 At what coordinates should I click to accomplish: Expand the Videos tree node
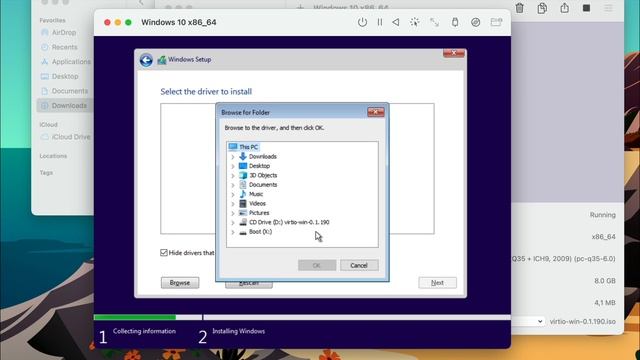pyautogui.click(x=233, y=204)
